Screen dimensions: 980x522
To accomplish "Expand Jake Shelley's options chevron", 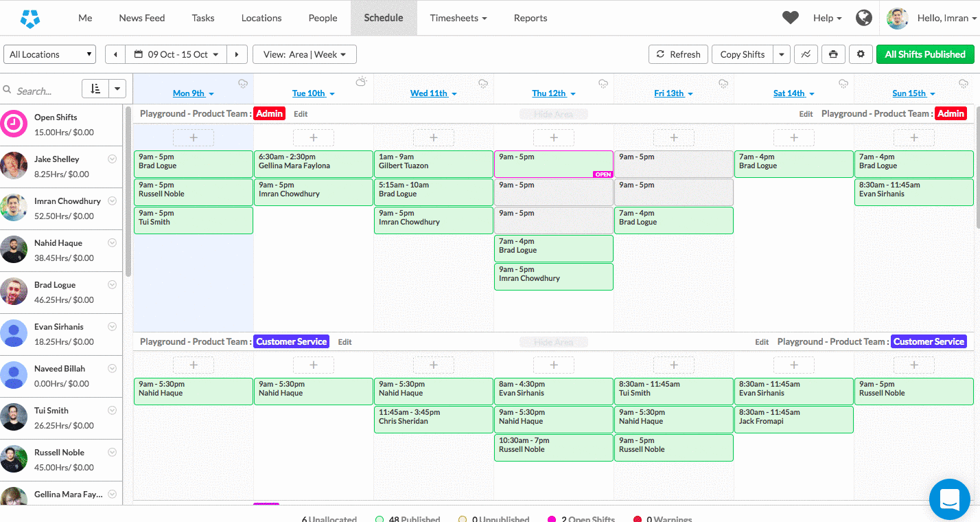I will 112,159.
